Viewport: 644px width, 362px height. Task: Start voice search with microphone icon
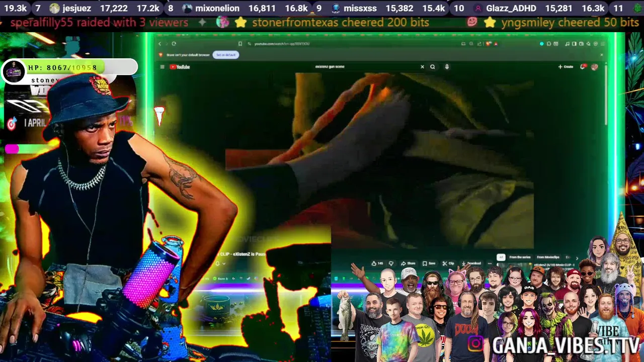click(447, 66)
